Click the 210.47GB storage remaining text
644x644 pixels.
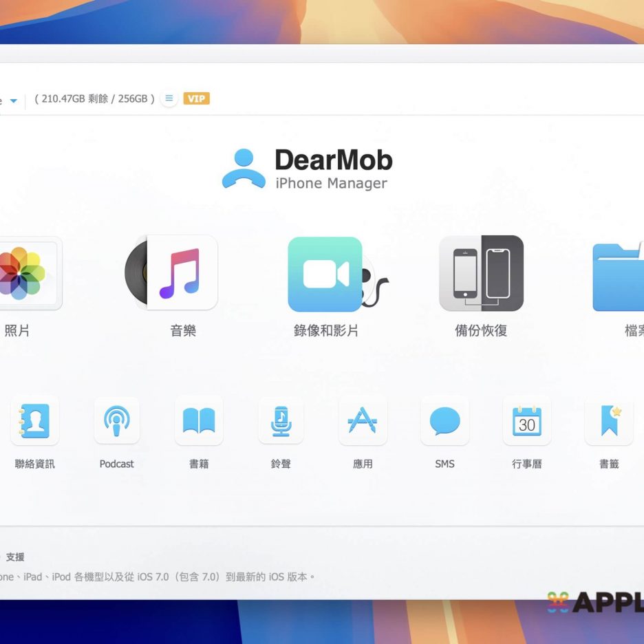pos(94,98)
